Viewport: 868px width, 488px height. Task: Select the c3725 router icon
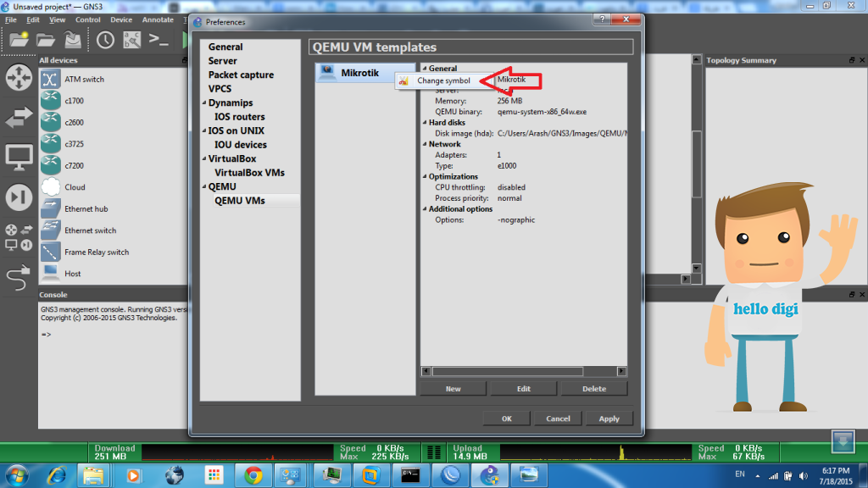50,144
